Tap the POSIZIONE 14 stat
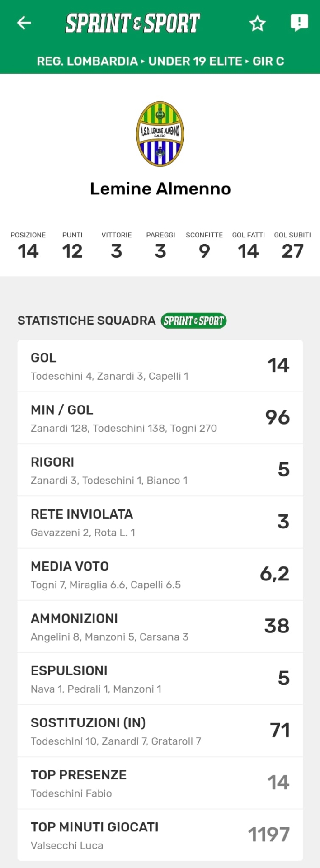This screenshot has width=320, height=868. click(28, 246)
